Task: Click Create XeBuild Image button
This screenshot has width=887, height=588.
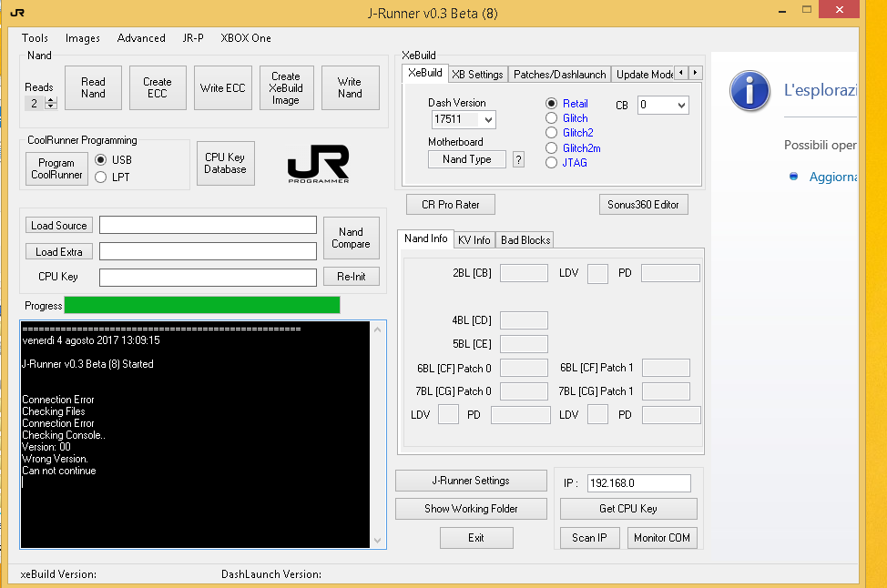Action: click(x=286, y=87)
